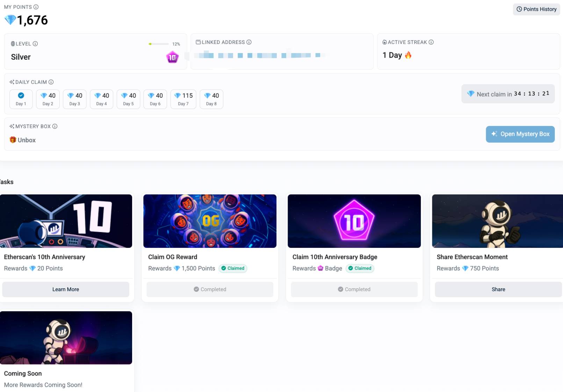Select the Day 2 daily claim tile
This screenshot has height=392, width=563.
[x=48, y=99]
